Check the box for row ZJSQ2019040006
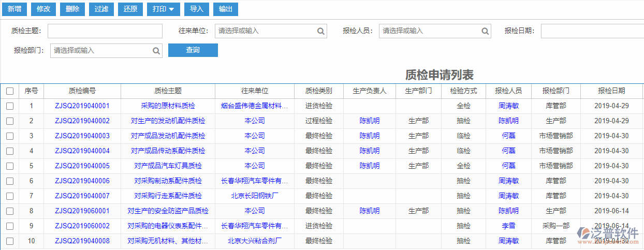This screenshot has height=250, width=644. [10, 181]
